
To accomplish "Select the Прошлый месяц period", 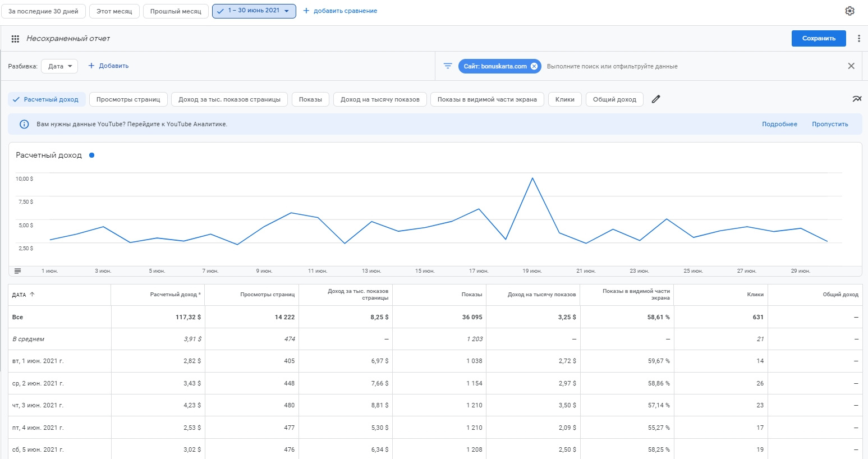I will tap(176, 11).
